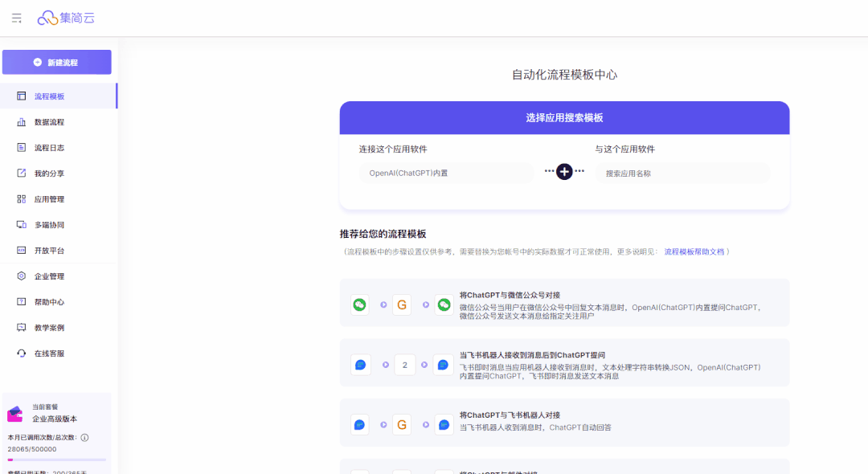Click the 应用管理 grid icon
This screenshot has height=474, width=868.
pyautogui.click(x=21, y=198)
